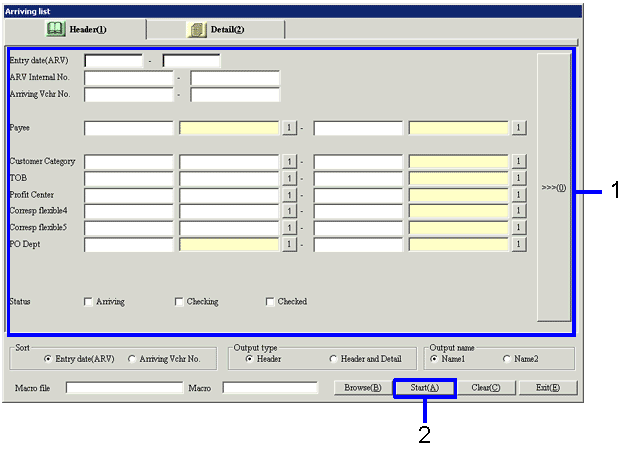Image resolution: width=633 pixels, height=452 pixels.
Task: Open Profit Center from lookup button
Action: click(289, 195)
